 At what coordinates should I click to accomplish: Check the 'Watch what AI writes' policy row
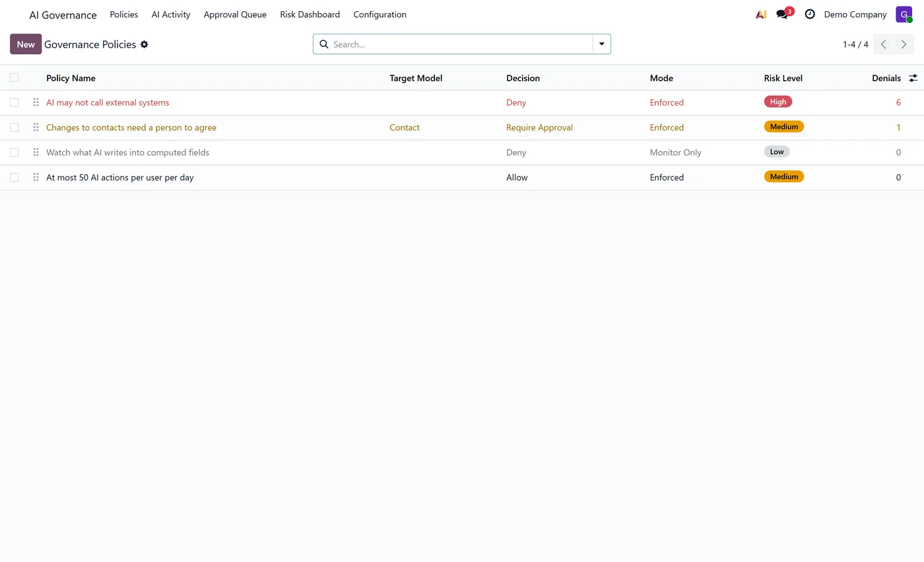15,153
